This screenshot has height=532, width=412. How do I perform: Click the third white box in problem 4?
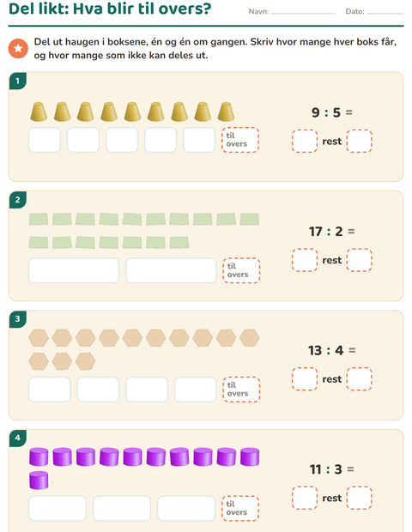(186, 508)
